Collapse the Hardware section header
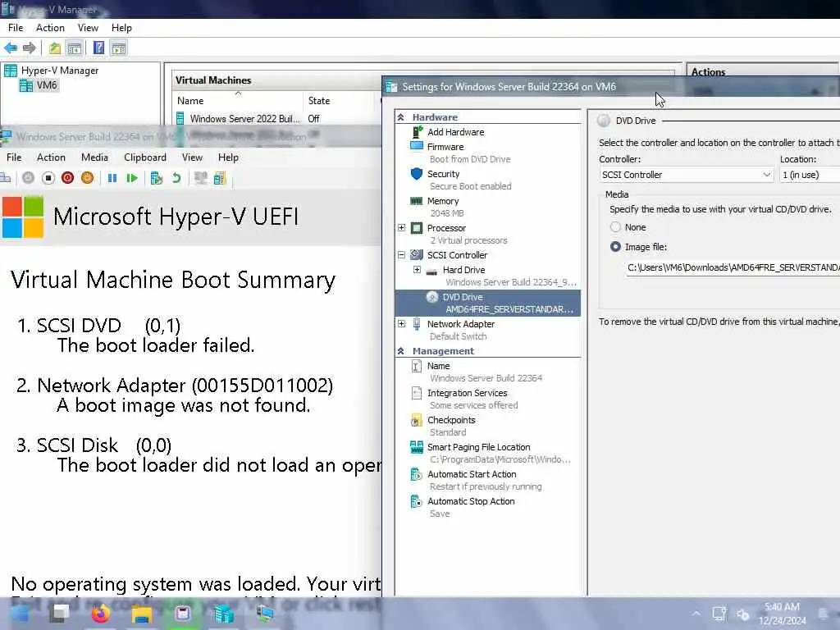The image size is (840, 630). pyautogui.click(x=400, y=116)
